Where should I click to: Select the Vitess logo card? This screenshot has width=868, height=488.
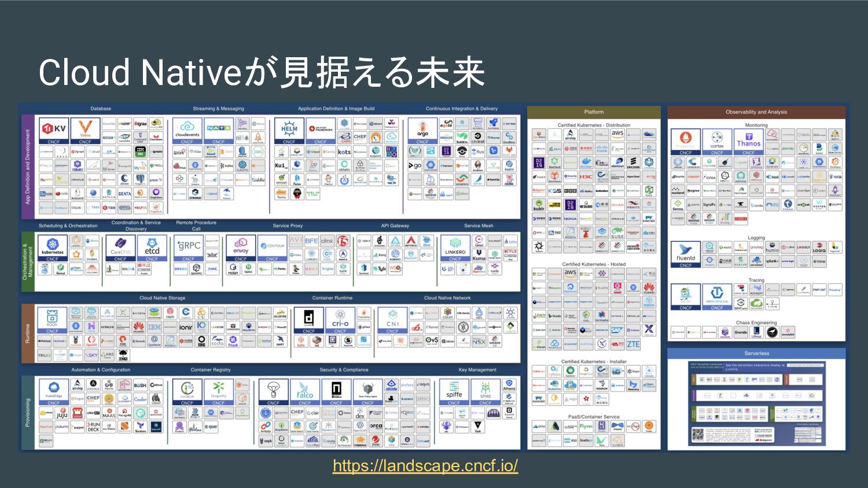click(85, 131)
